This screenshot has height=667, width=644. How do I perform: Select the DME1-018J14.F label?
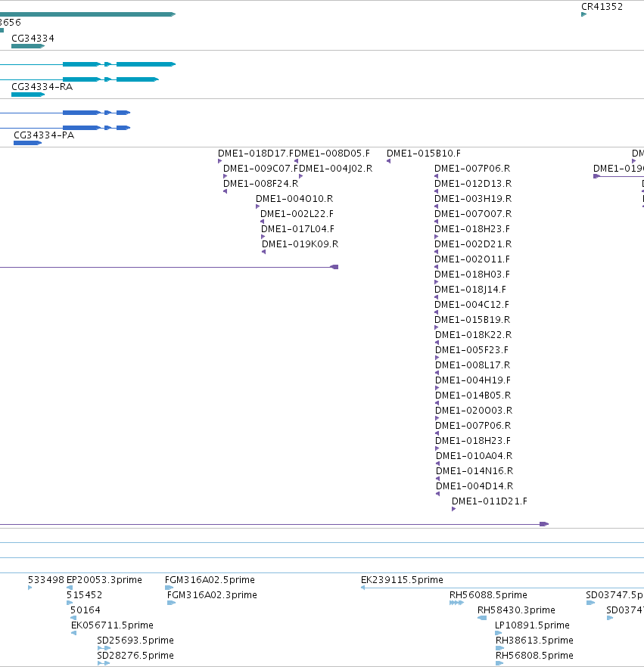471,290
